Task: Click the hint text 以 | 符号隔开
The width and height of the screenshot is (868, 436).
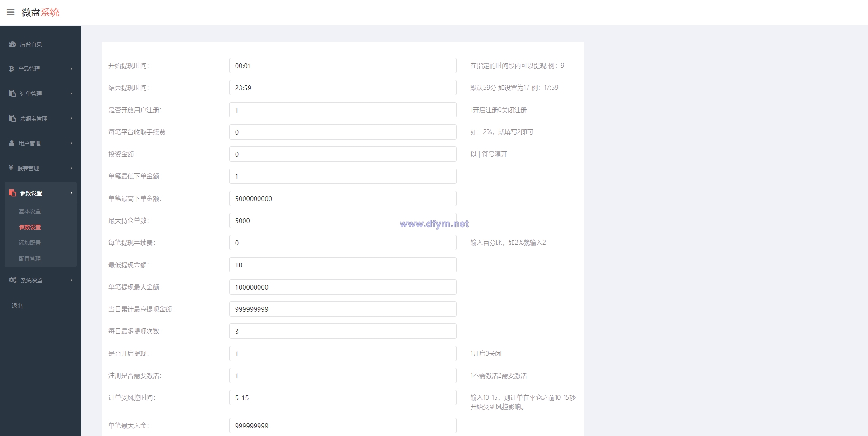Action: click(x=489, y=154)
